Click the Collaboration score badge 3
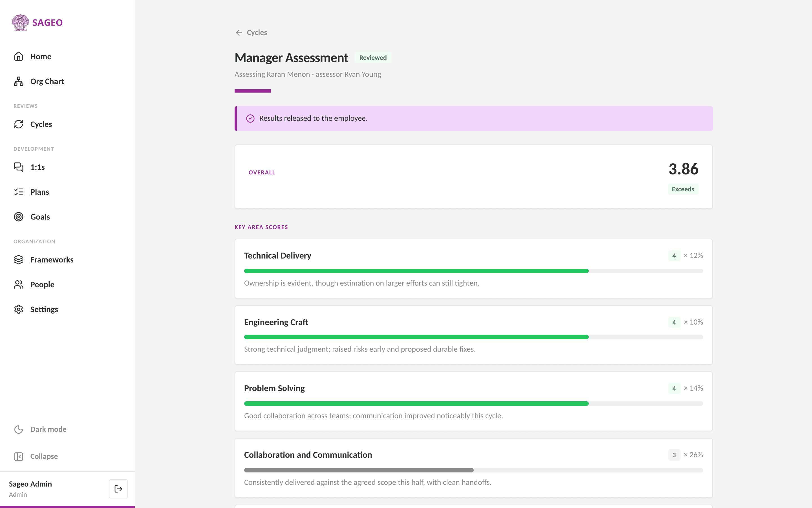Viewport: 812px width, 508px height. point(674,455)
